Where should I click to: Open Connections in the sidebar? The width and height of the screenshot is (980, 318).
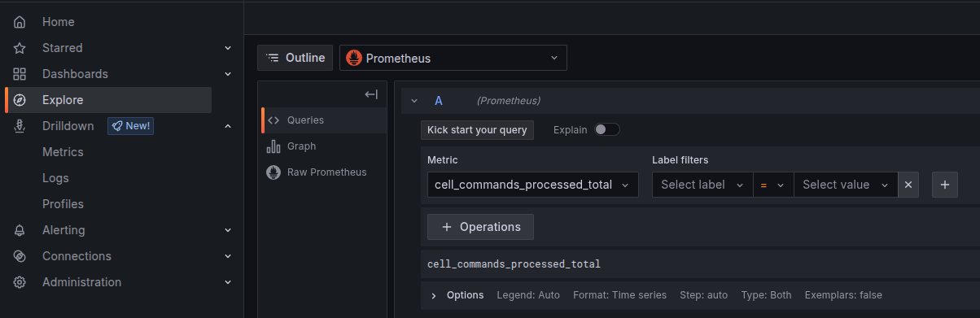[77, 256]
